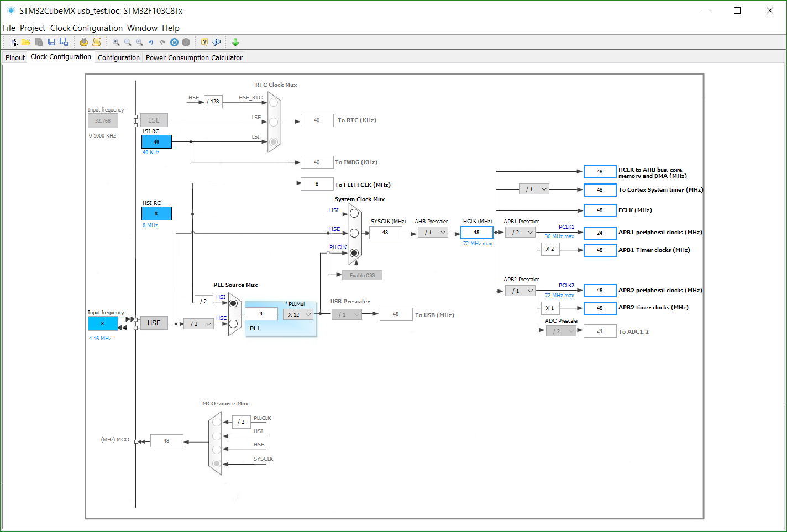
Task: Open the USB Prescaler dropdown
Action: (x=347, y=314)
